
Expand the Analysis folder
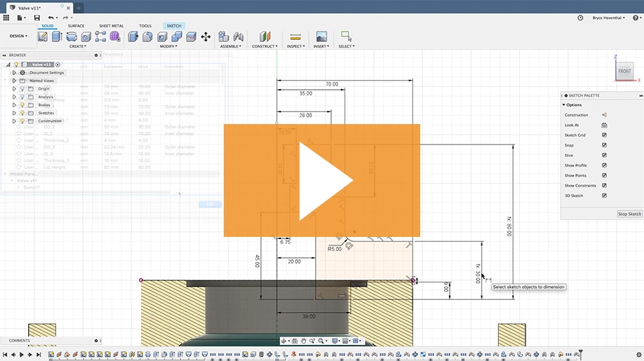click(14, 97)
